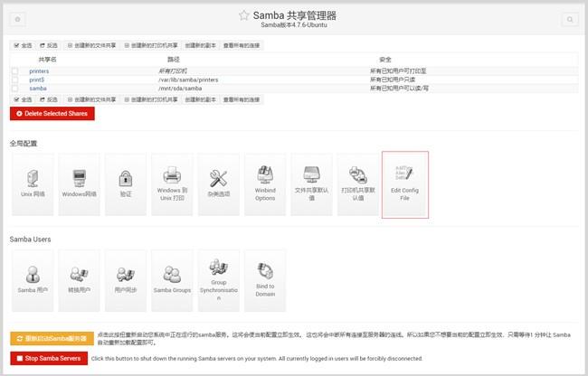
Task: Click 路径 column header
Action: pyautogui.click(x=174, y=60)
